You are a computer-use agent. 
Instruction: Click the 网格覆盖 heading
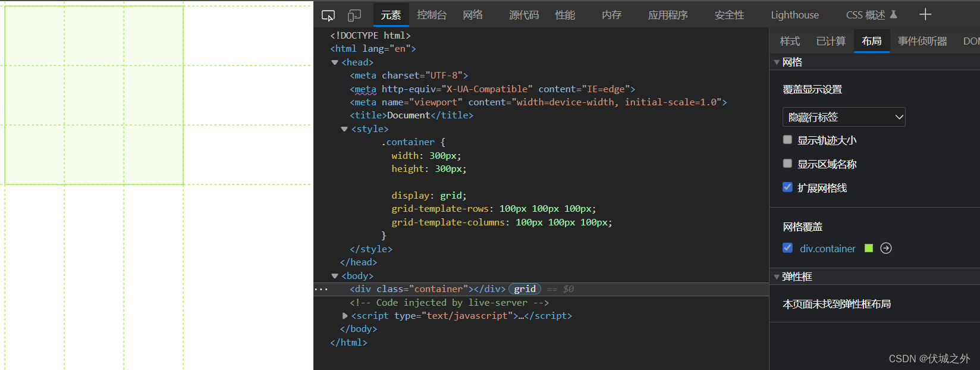[802, 227]
